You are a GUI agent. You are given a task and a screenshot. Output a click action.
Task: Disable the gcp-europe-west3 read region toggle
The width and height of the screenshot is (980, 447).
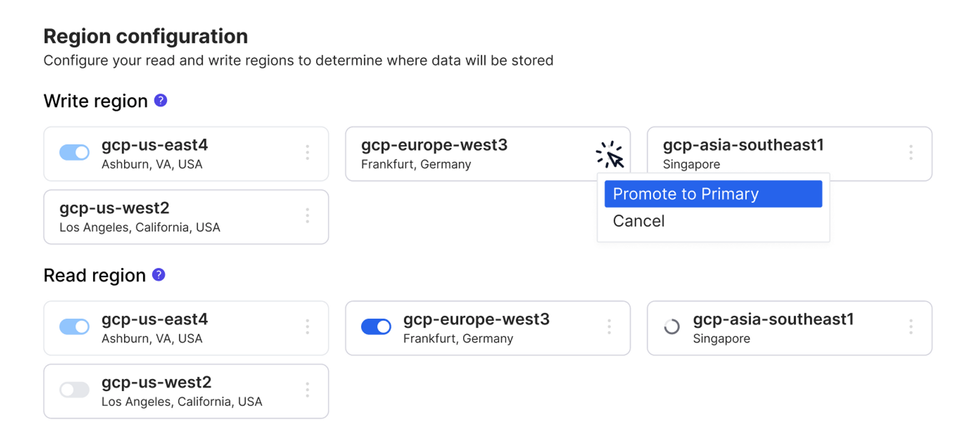pos(375,327)
